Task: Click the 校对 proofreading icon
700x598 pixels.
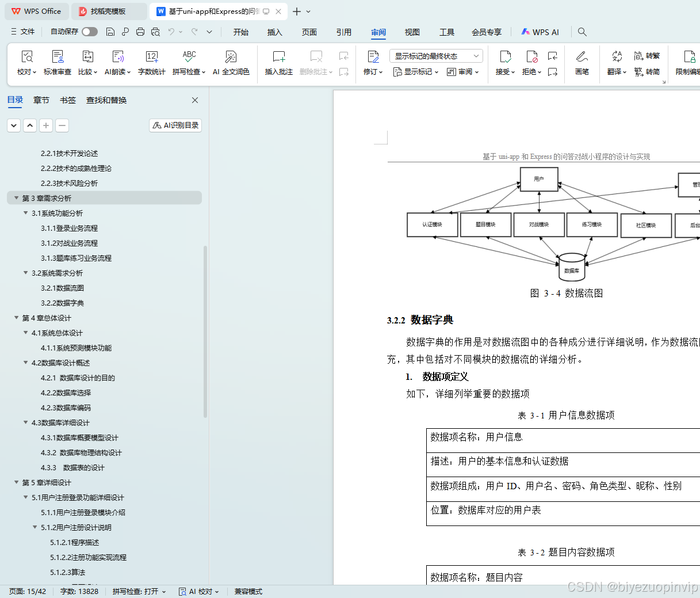Action: pyautogui.click(x=26, y=56)
